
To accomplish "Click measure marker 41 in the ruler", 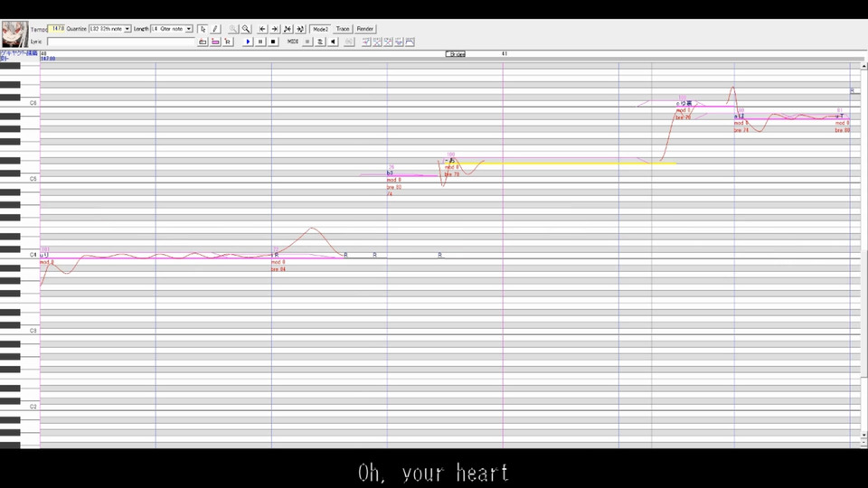I will coord(505,53).
